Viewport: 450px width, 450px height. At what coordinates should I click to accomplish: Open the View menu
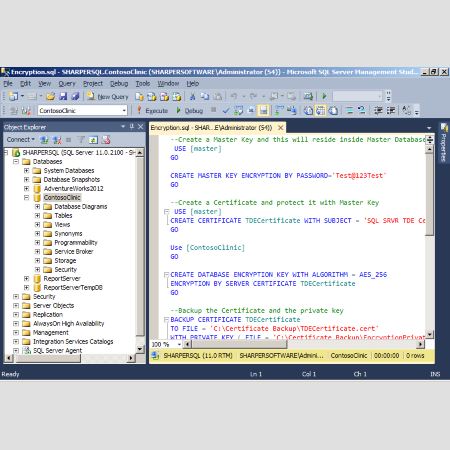pyautogui.click(x=44, y=84)
